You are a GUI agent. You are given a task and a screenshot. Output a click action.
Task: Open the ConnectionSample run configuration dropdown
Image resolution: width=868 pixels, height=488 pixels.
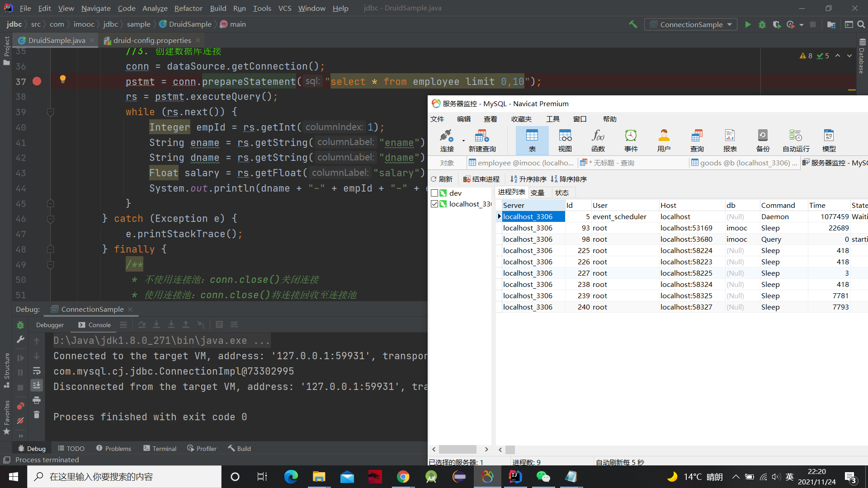pyautogui.click(x=691, y=24)
